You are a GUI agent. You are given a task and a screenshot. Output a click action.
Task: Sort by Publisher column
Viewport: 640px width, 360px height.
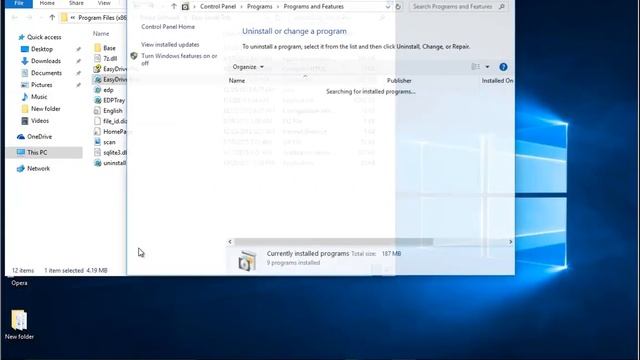point(399,81)
